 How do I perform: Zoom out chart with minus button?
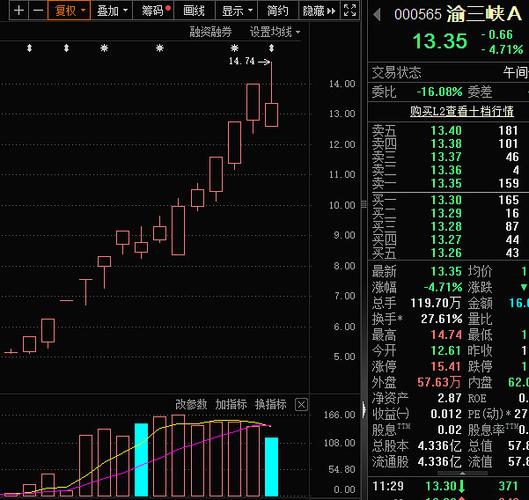pos(38,10)
